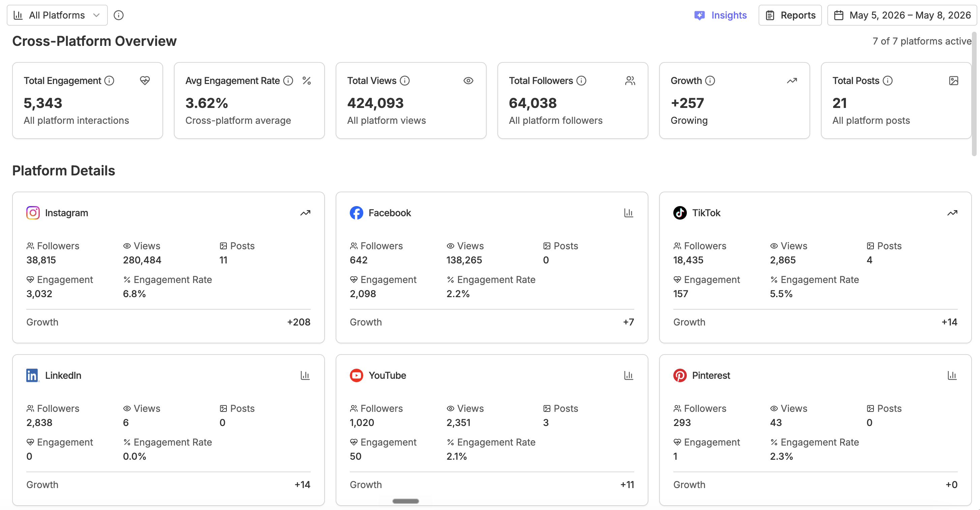Click Pinterest followers count 293
The width and height of the screenshot is (980, 510).
tap(682, 423)
